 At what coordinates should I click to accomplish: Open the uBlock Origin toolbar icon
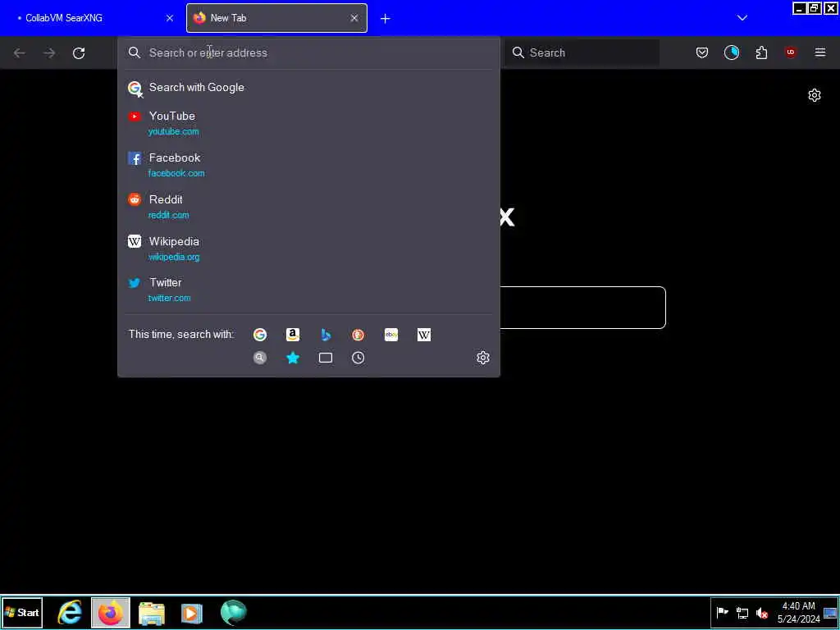click(790, 52)
